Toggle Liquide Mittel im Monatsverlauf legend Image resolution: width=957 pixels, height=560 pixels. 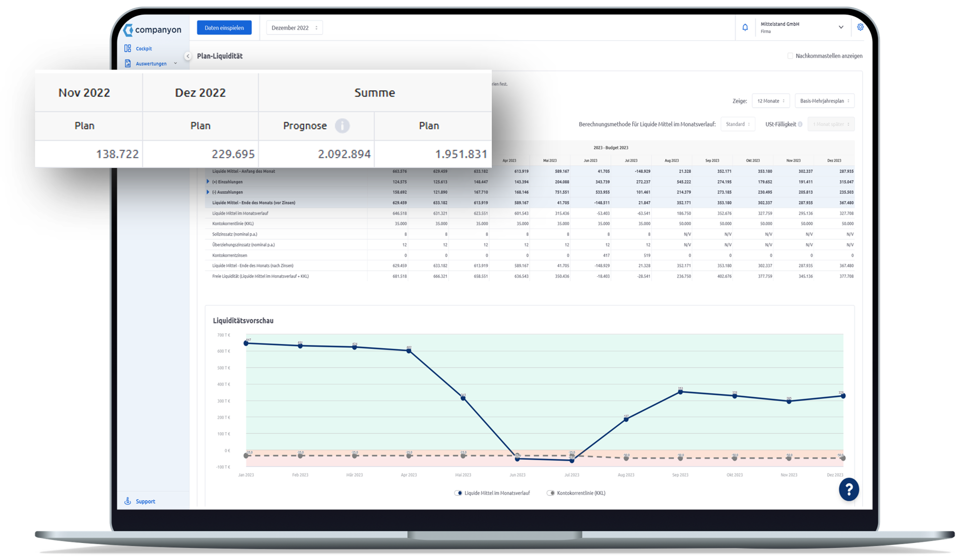coord(492,493)
